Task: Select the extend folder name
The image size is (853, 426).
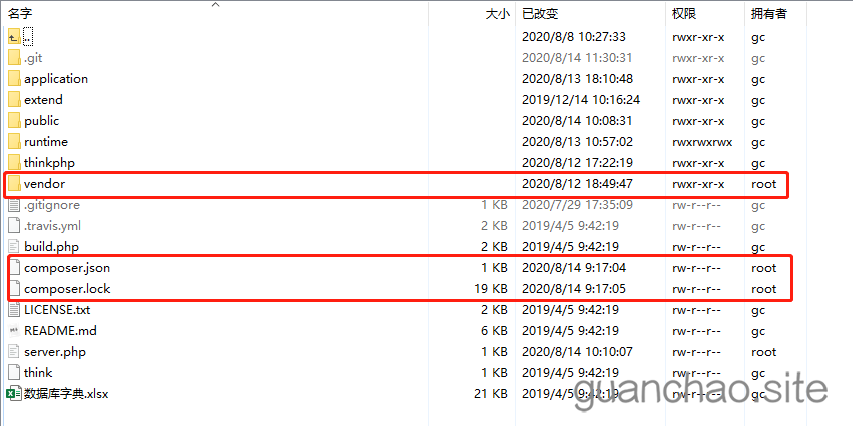Action: pos(44,100)
